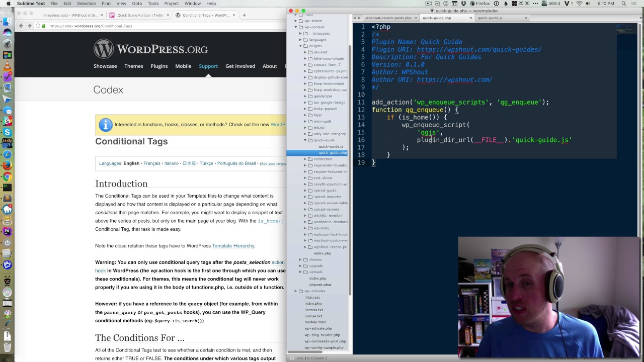The width and height of the screenshot is (644, 362).
Task: Click the wp-dolly folder icon
Action: point(310,228)
